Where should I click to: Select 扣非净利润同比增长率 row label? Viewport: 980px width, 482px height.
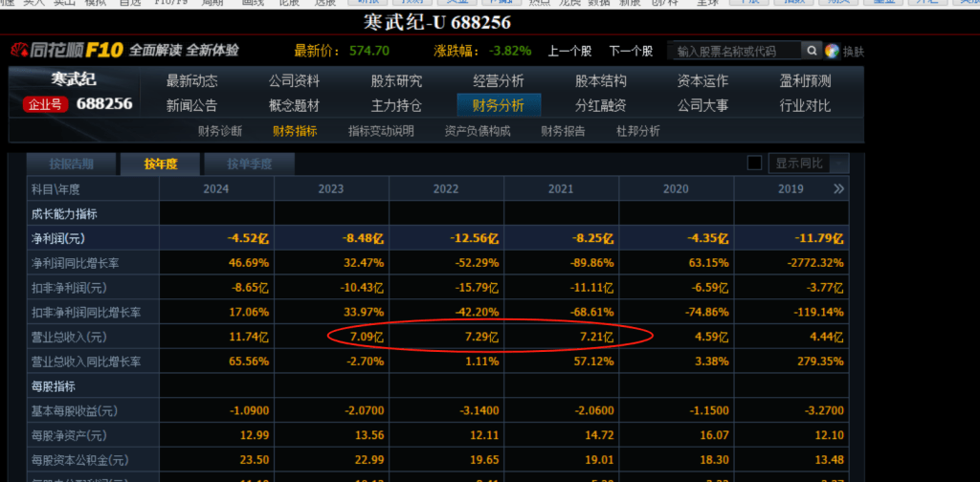[84, 312]
